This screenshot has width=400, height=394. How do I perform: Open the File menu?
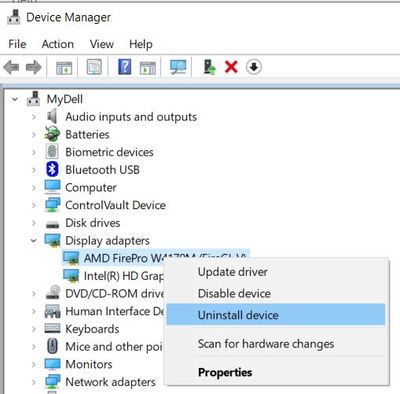(x=17, y=44)
